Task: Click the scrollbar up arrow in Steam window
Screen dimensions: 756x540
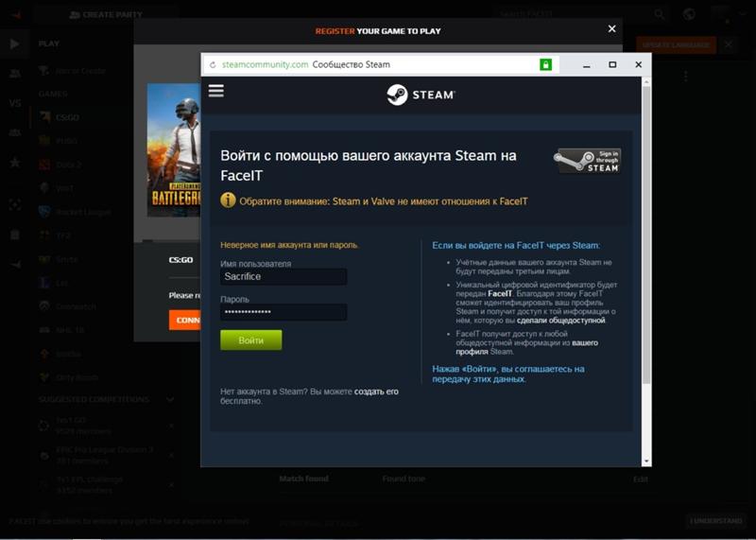Action: point(646,82)
